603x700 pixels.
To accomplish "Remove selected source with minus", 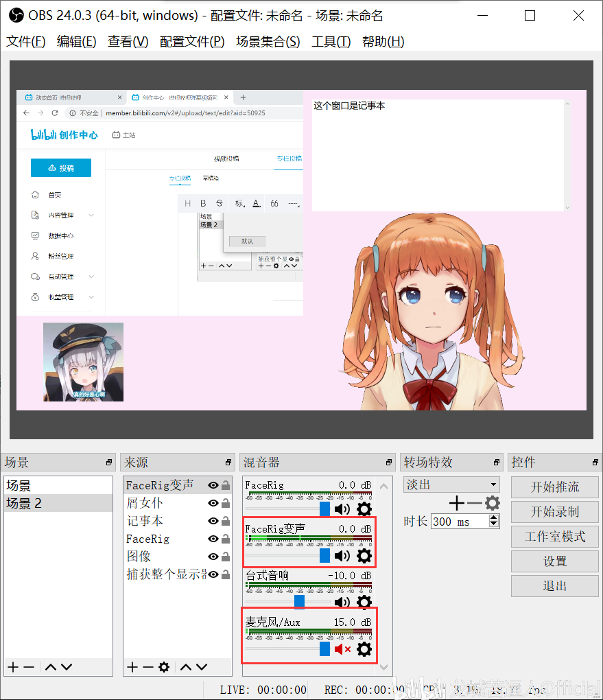I will [x=148, y=667].
